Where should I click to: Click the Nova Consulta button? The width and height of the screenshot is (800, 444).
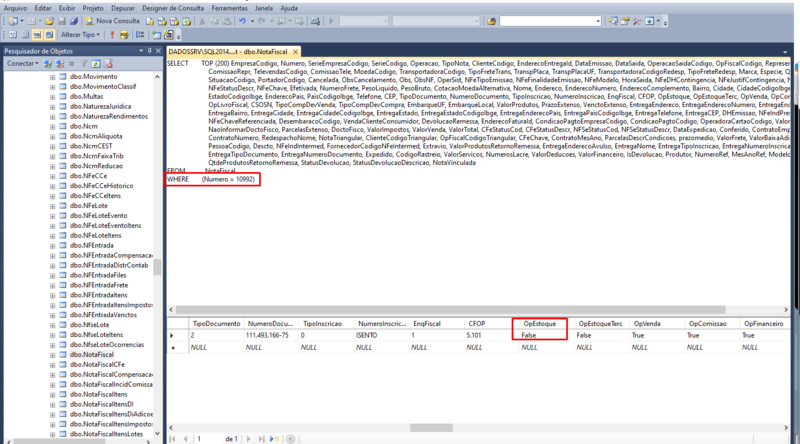(x=112, y=21)
